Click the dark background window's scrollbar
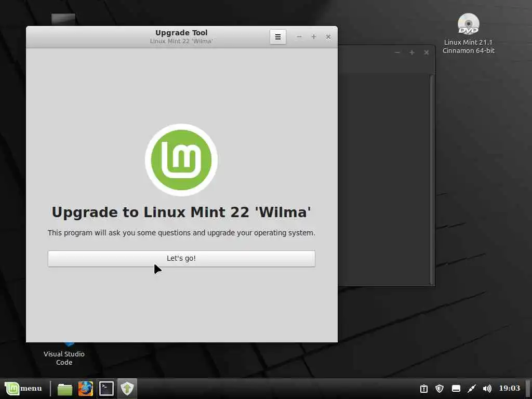The image size is (532, 399). pyautogui.click(x=432, y=179)
